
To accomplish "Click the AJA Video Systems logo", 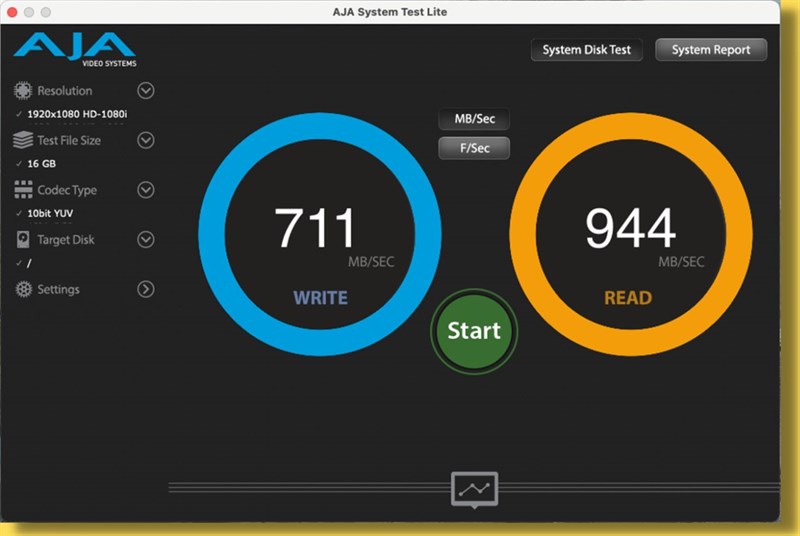I will pyautogui.click(x=75, y=49).
